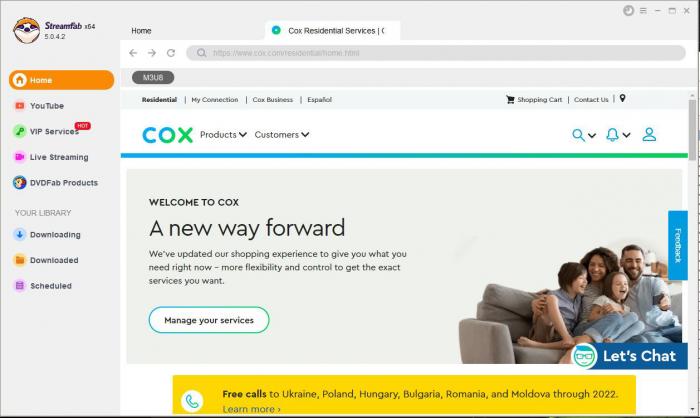Image resolution: width=700 pixels, height=418 pixels.
Task: Reload the current web page
Action: [171, 53]
